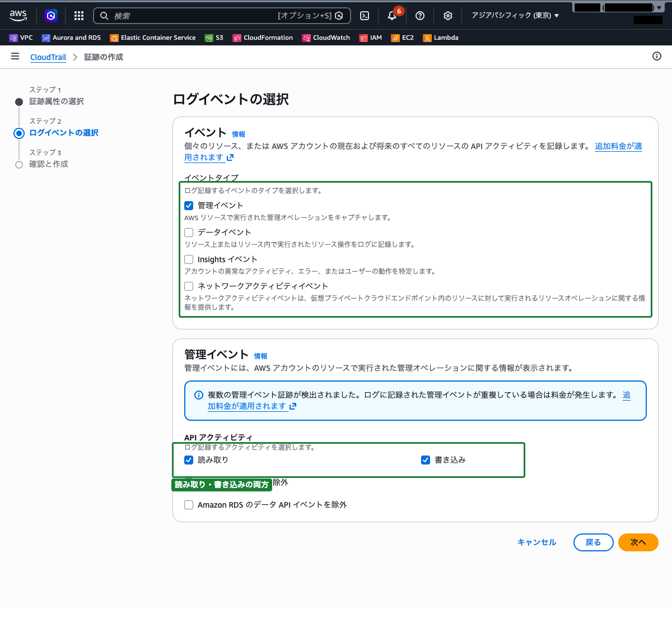Click the magnifier icon in the search bar
The image size is (672, 627).
[x=104, y=16]
